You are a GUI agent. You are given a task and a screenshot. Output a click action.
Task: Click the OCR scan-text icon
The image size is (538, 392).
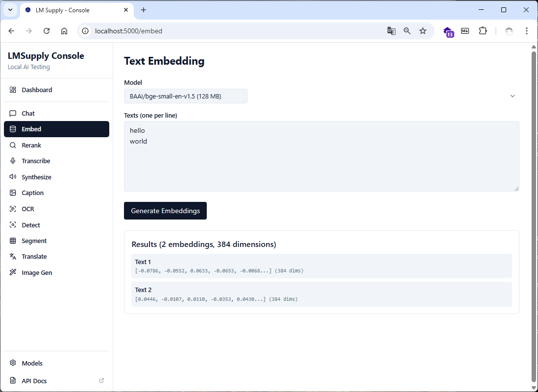pyautogui.click(x=13, y=209)
